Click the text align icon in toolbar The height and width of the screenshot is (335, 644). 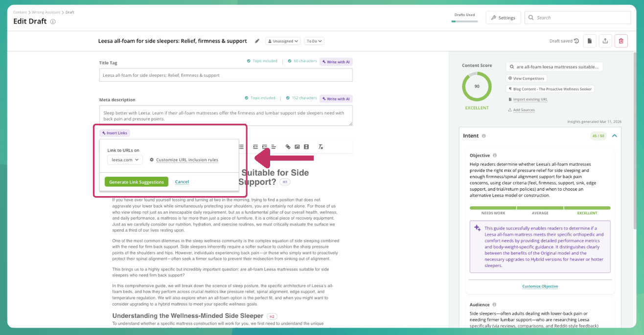pyautogui.click(x=274, y=147)
